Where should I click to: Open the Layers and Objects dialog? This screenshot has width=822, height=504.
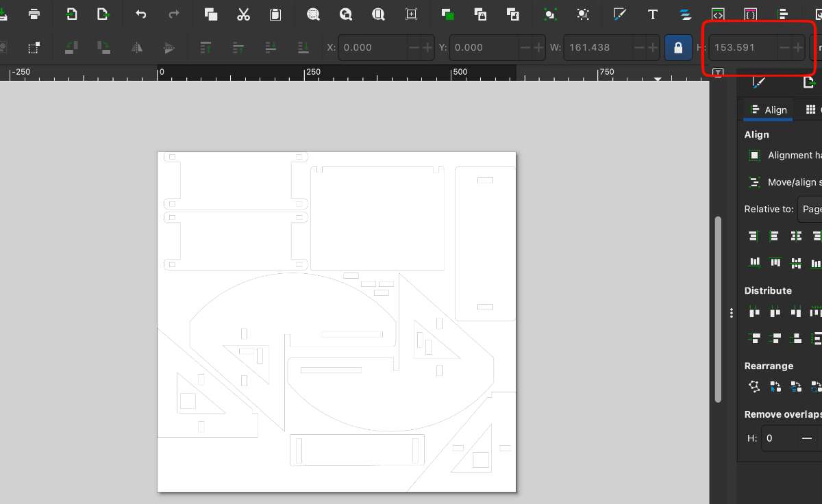tap(684, 14)
